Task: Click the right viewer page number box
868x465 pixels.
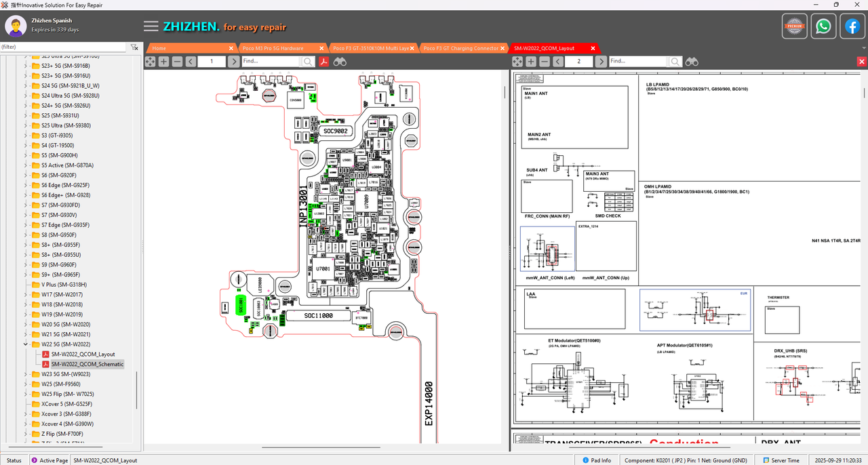Action: 579,62
